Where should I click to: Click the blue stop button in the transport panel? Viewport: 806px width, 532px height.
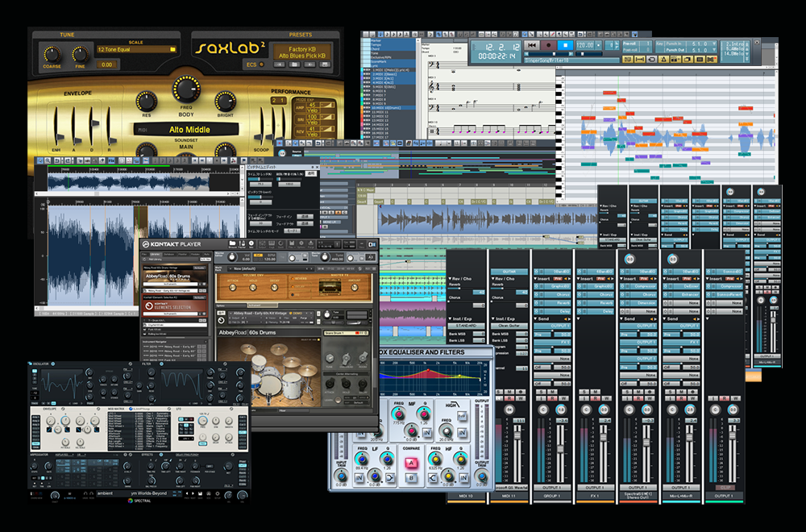point(566,45)
